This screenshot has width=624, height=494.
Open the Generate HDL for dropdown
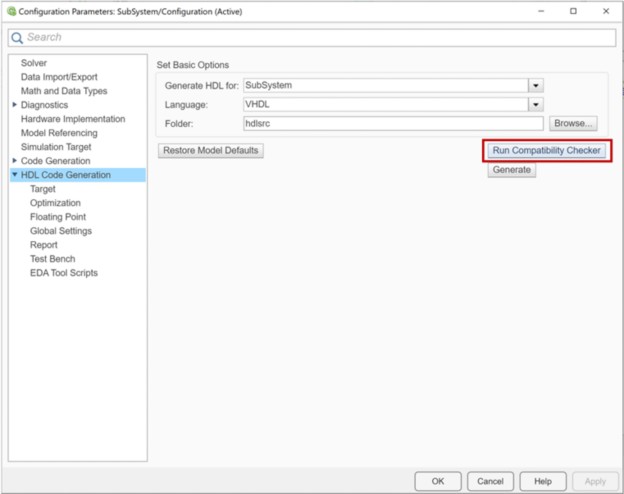click(x=536, y=86)
